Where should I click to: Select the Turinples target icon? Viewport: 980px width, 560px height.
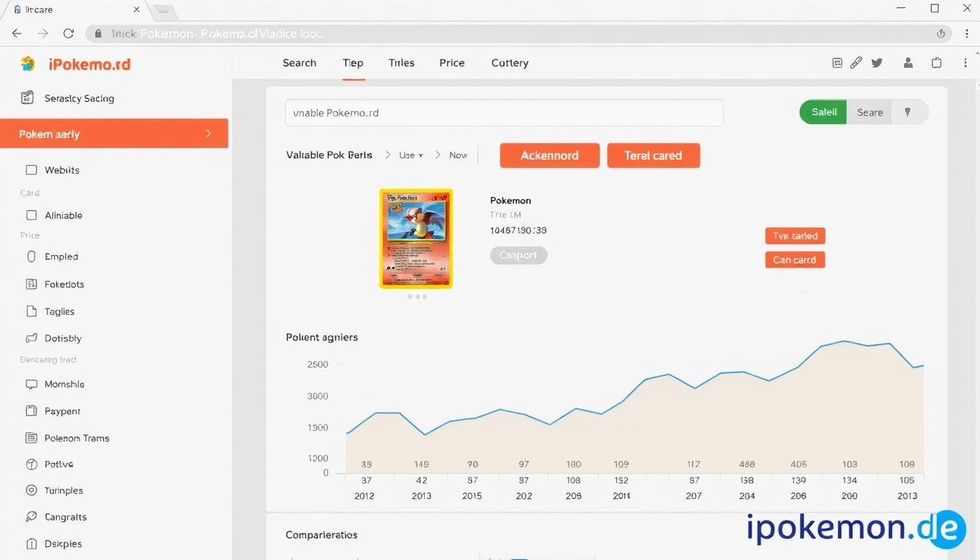31,490
